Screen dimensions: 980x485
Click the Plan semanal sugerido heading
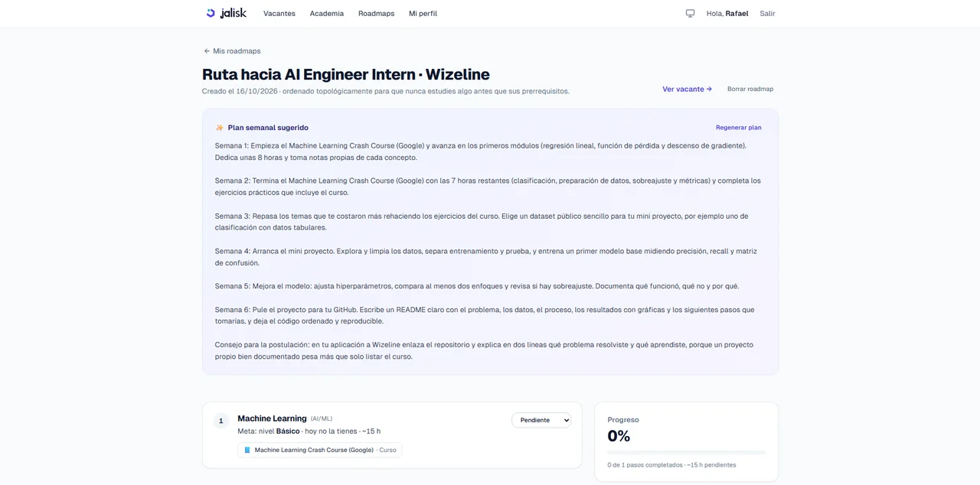pos(268,128)
